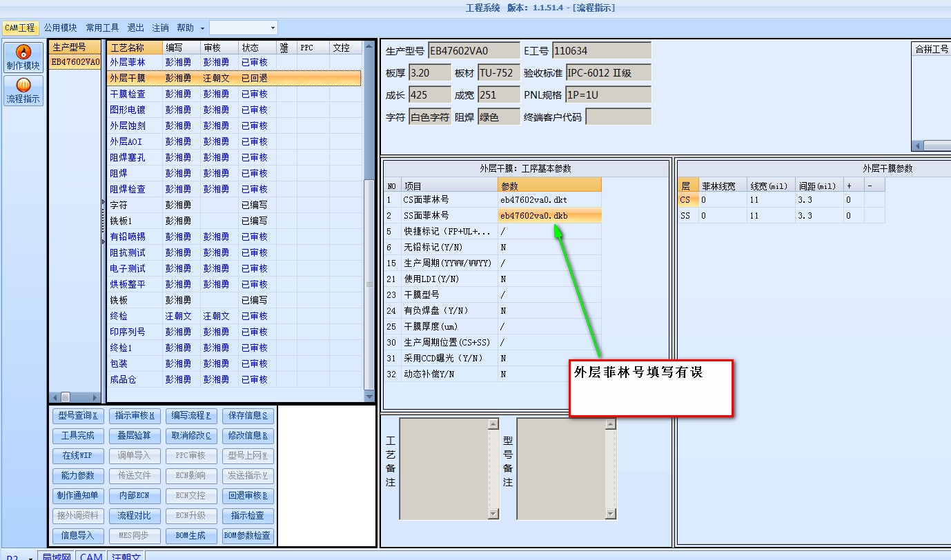
Task: Click the 指示审核H button
Action: pos(135,416)
